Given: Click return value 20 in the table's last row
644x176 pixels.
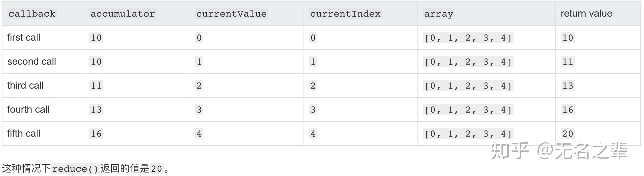Looking at the screenshot, I should (568, 134).
